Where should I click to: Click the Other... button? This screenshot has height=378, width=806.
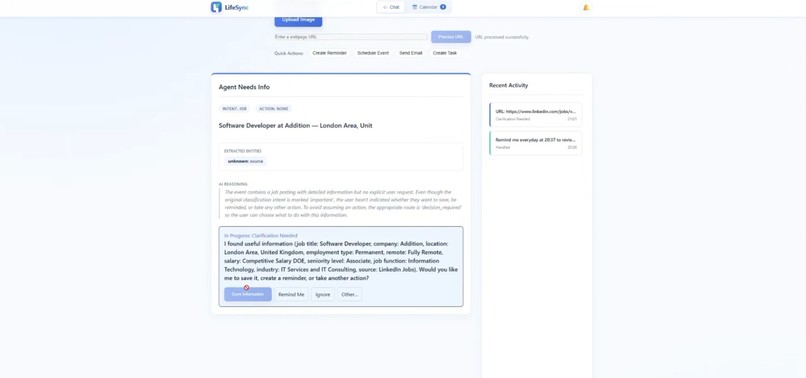(x=350, y=295)
